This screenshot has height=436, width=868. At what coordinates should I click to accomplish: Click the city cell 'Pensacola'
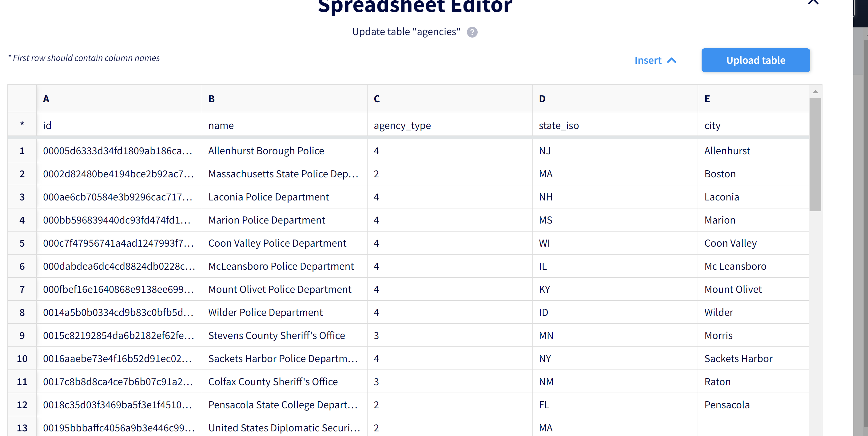pos(754,405)
